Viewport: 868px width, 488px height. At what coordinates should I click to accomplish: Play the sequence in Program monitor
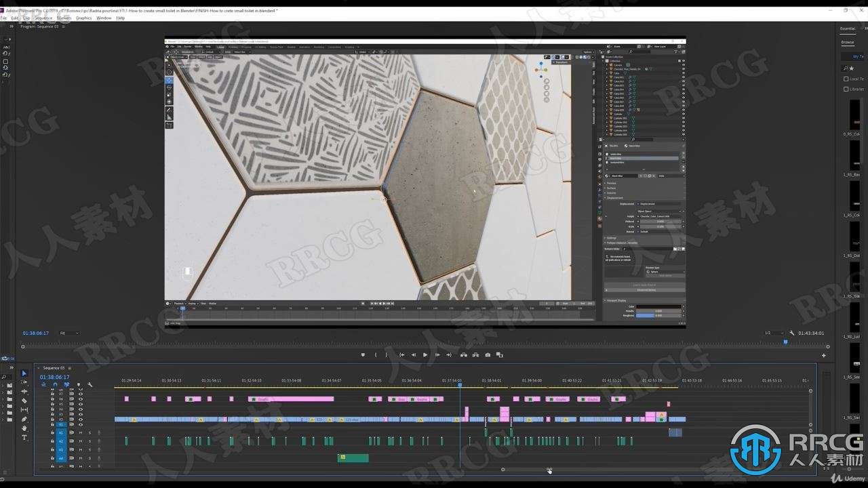425,354
